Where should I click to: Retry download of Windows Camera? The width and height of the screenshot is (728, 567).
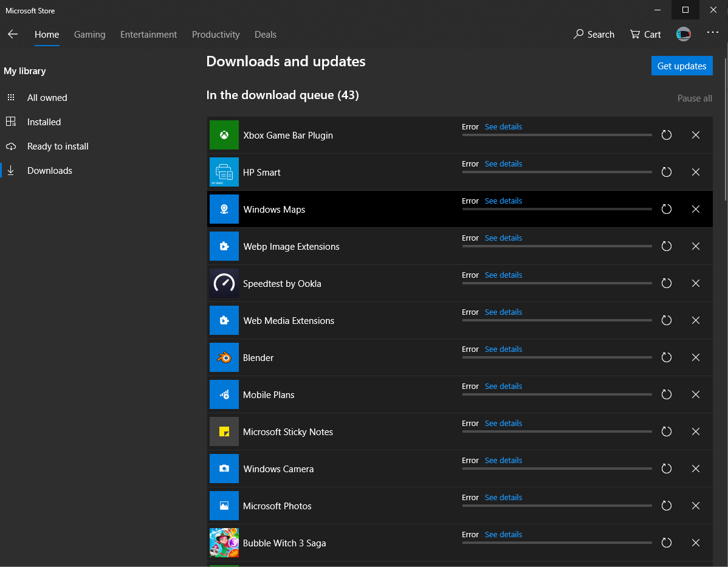666,469
